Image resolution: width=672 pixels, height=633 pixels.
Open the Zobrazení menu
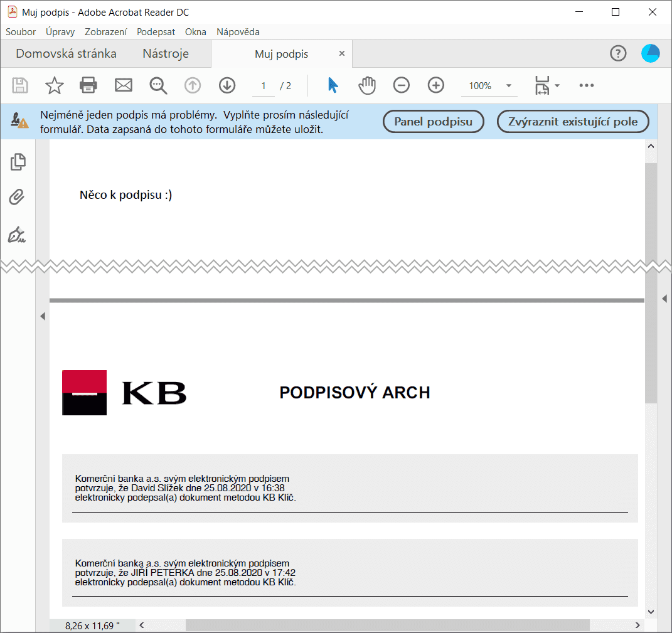[106, 32]
